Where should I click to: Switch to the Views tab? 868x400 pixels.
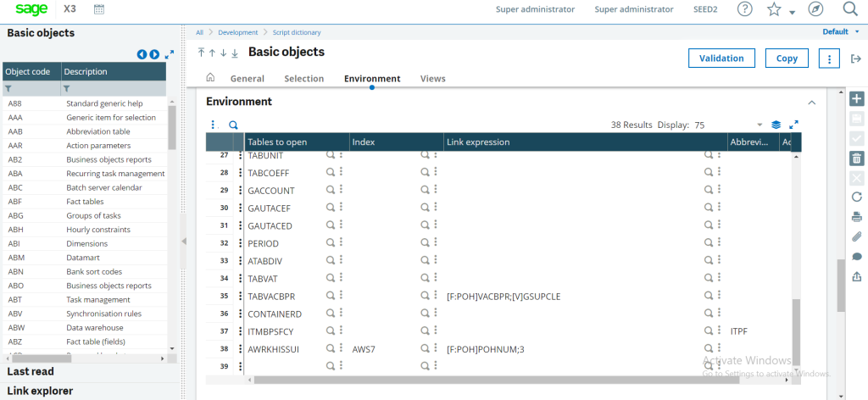(x=433, y=79)
